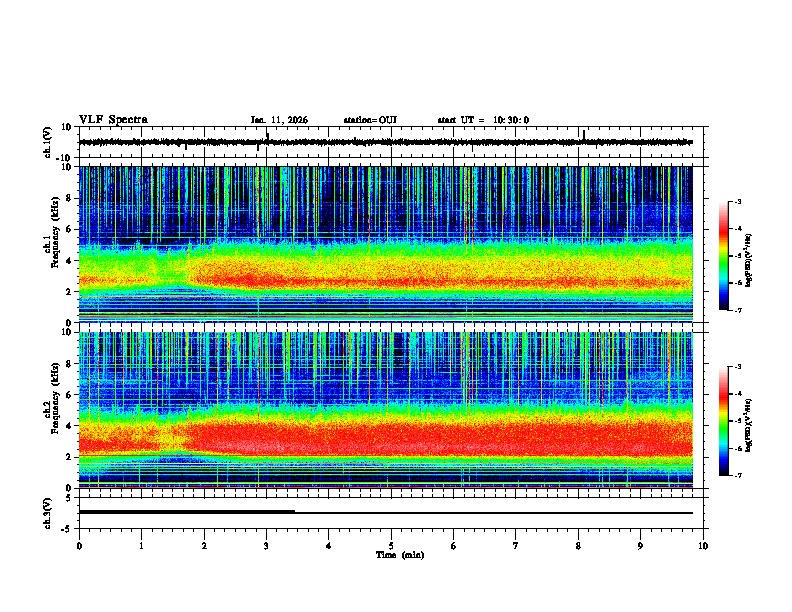Screen dimensions: 792x612
Task: Click the "VLF Spectra" plot title
Action: point(113,119)
